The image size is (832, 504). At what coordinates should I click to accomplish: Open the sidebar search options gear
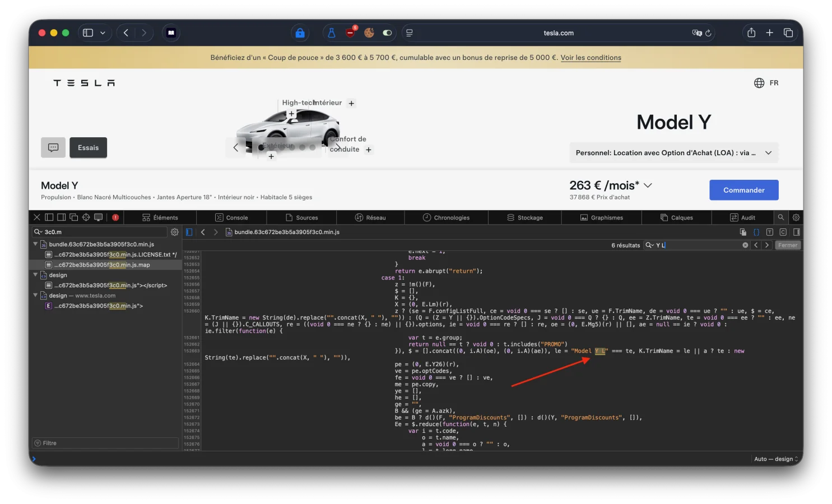(175, 232)
